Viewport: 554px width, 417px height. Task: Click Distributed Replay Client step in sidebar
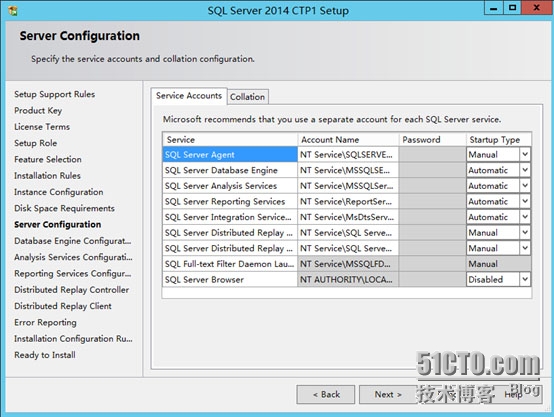tap(63, 306)
